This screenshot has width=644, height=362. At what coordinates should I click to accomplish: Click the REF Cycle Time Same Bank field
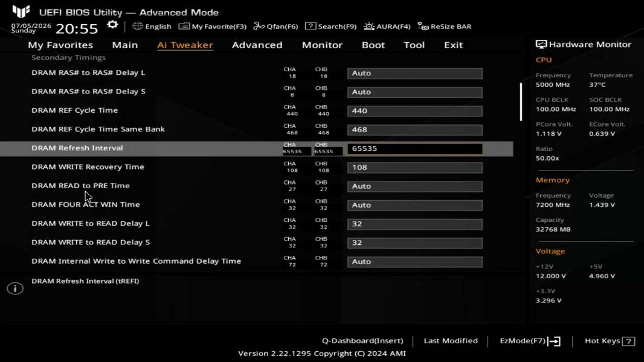(415, 130)
